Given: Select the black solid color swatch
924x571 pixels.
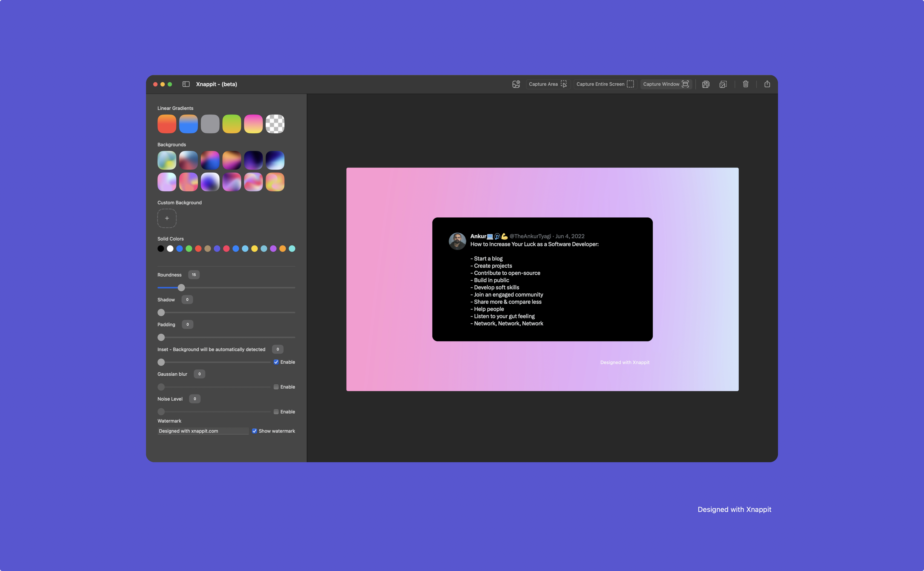Looking at the screenshot, I should (161, 249).
